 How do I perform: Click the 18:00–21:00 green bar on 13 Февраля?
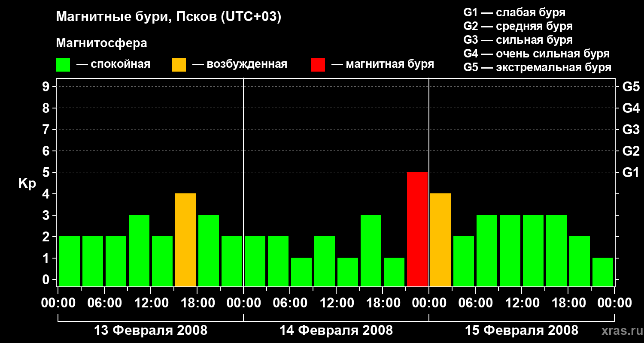tap(209, 250)
